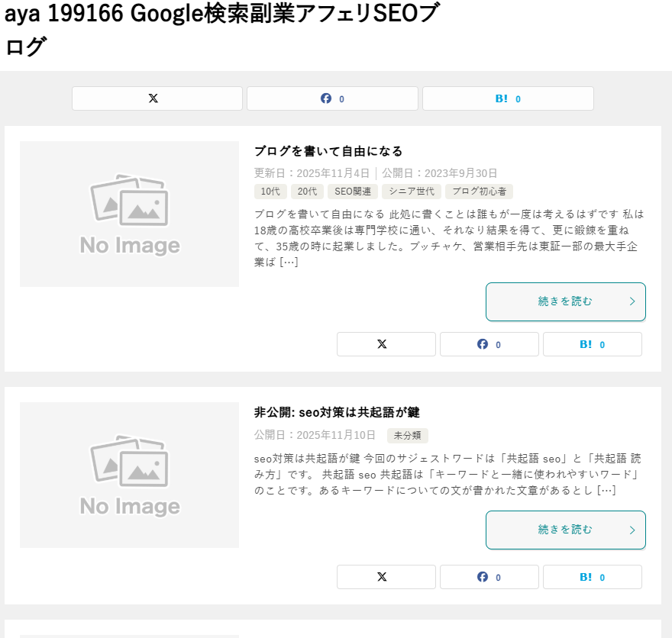Filter by シニア世代 tag
Image resolution: width=672 pixels, height=638 pixels.
pyautogui.click(x=412, y=192)
